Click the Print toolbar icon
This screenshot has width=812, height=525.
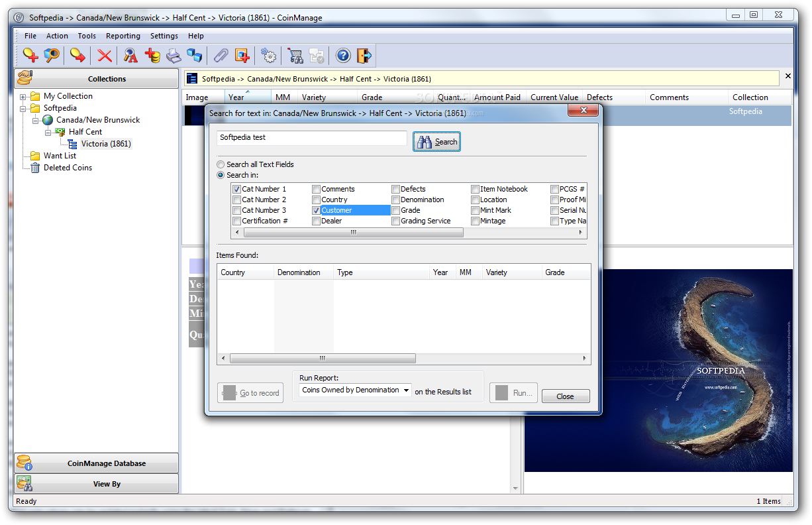pos(174,56)
